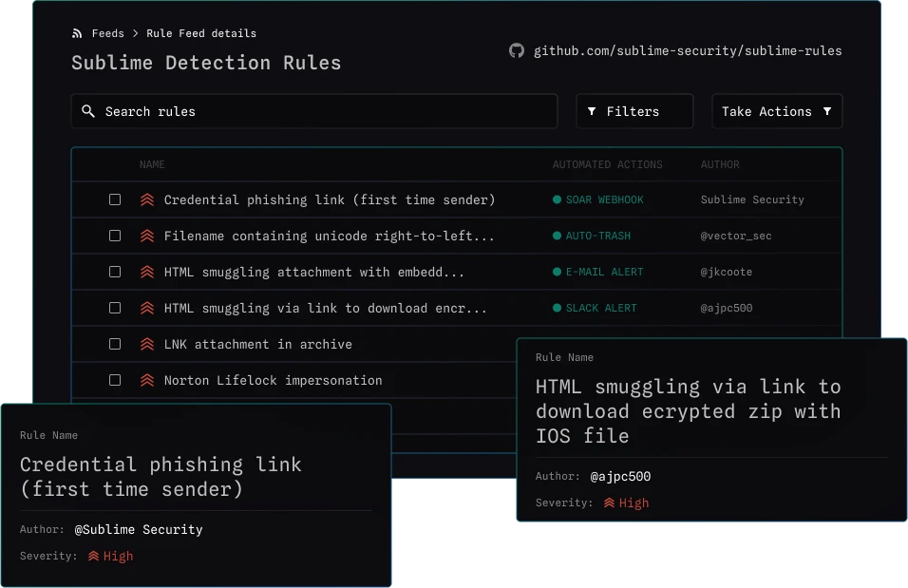The height and width of the screenshot is (588, 908).
Task: Focus the Search rules input field
Action: click(x=314, y=111)
